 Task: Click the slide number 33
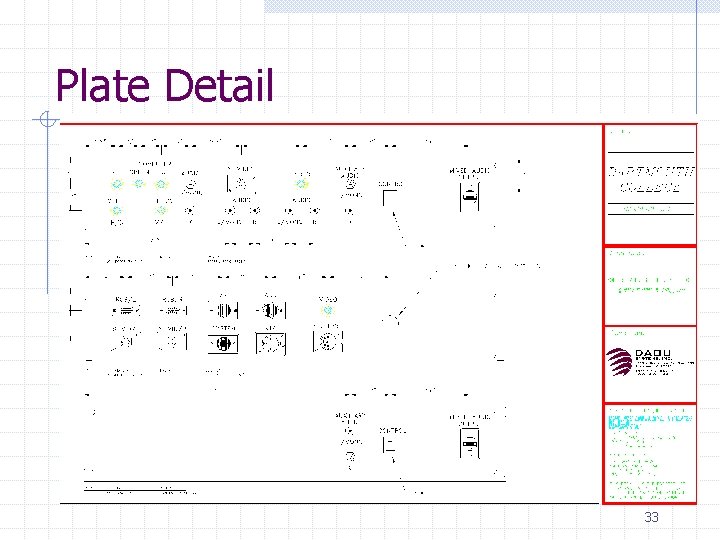651,517
